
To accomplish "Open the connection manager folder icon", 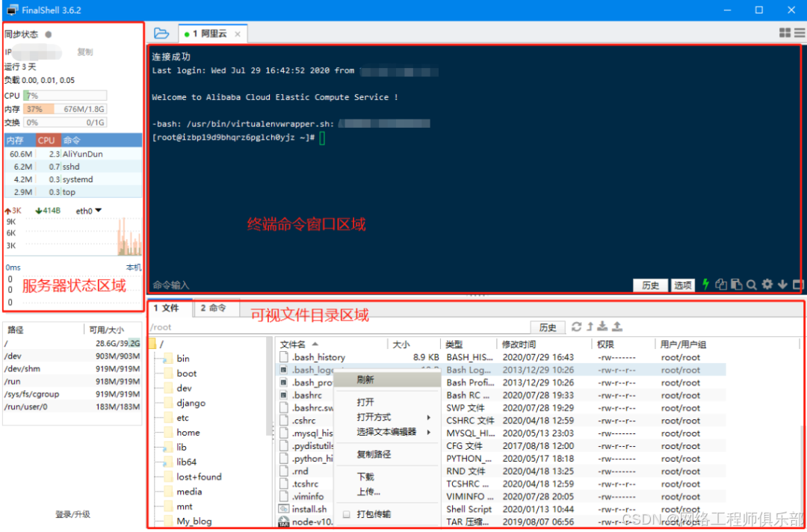I will (x=161, y=34).
